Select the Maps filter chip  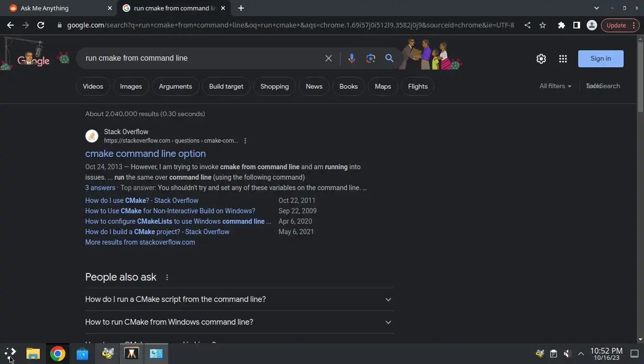383,86
